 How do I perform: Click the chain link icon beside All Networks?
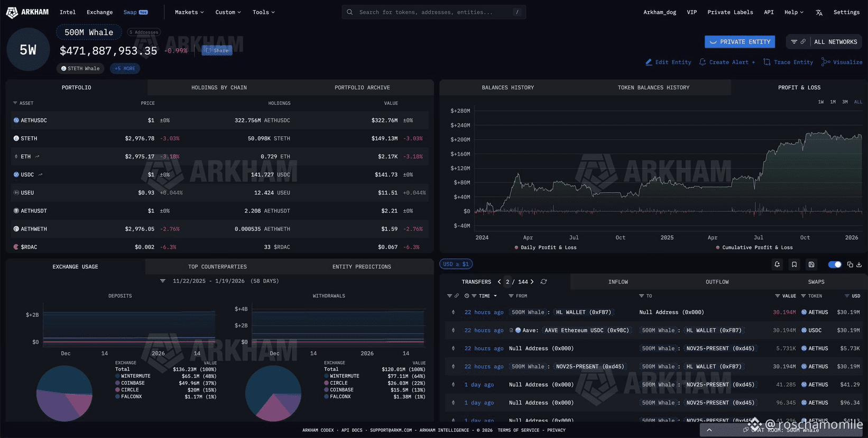point(803,42)
